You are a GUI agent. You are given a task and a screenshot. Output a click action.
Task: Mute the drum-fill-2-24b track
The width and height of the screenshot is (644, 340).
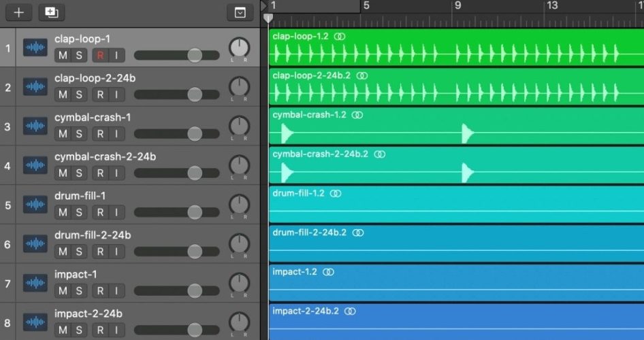coord(63,252)
